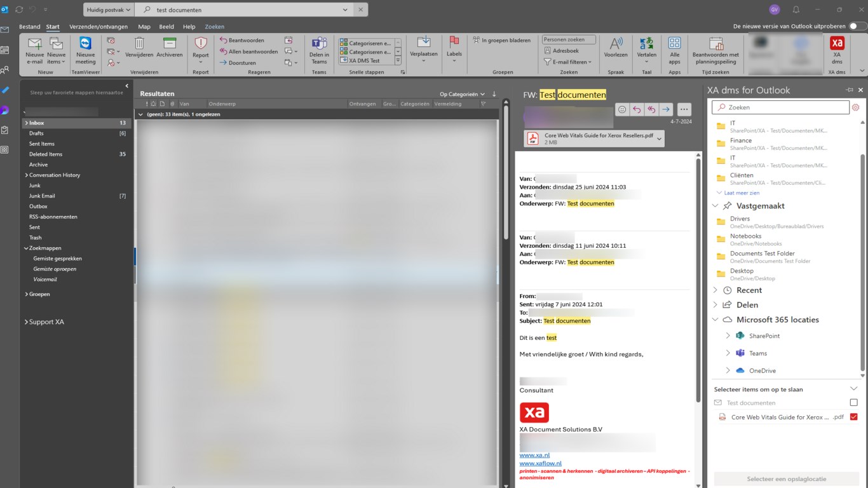This screenshot has height=488, width=868.
Task: Switch to the Beeld tab
Action: (x=166, y=27)
